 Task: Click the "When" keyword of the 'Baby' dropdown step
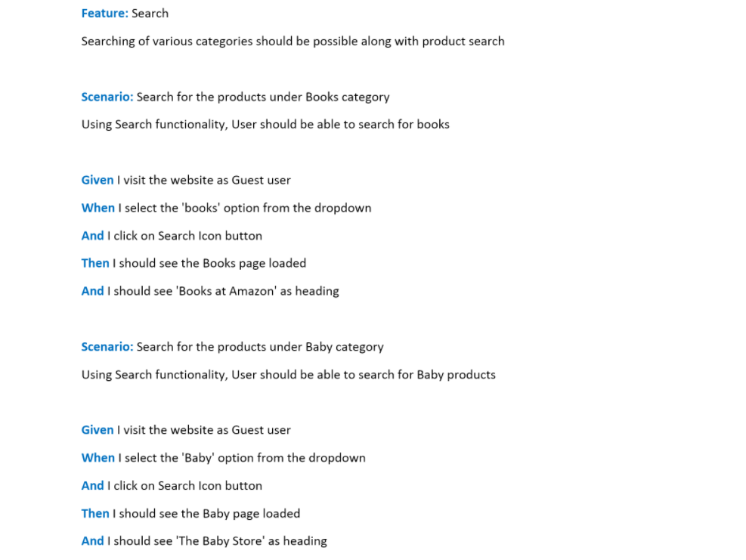pyautogui.click(x=98, y=458)
